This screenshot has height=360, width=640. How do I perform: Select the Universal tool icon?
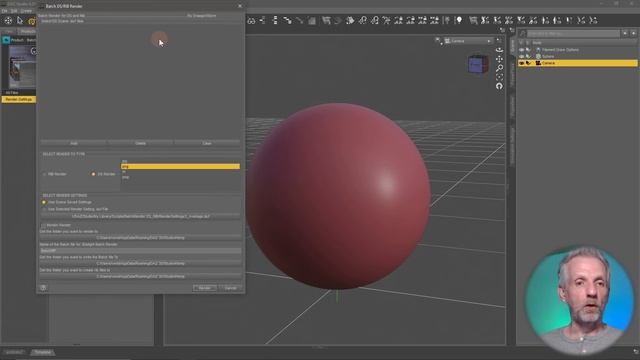(8, 20)
